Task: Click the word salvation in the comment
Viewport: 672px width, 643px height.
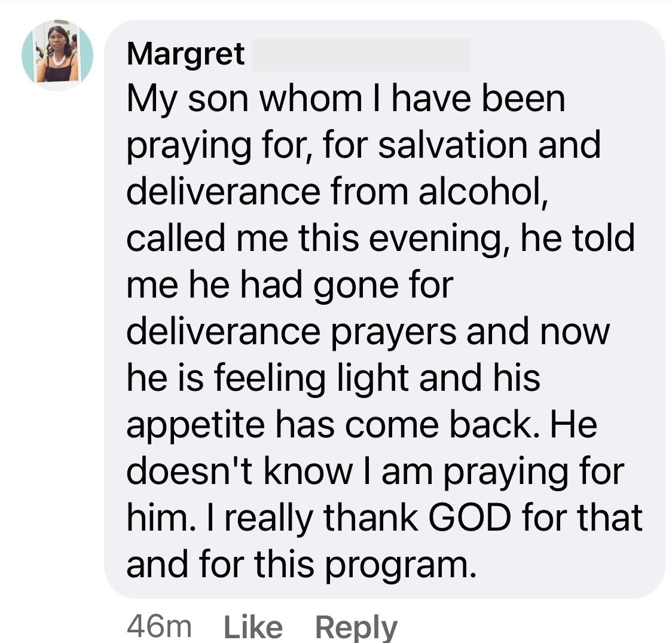Action: click(x=453, y=145)
